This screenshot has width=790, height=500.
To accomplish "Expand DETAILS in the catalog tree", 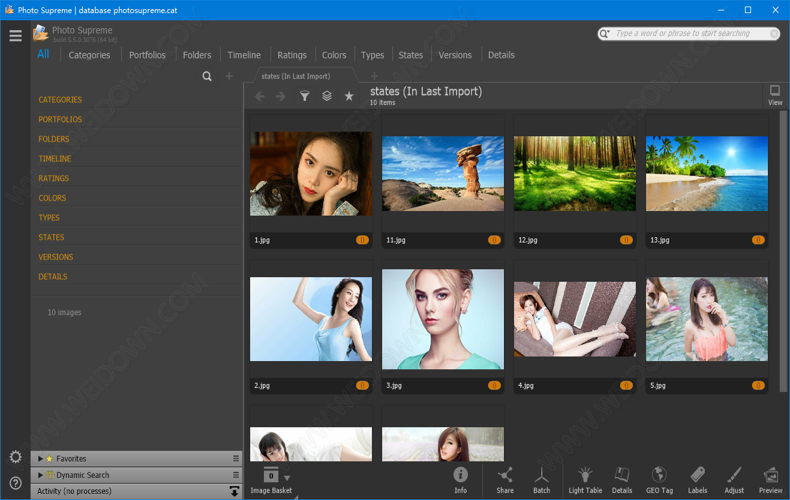I will (x=53, y=277).
